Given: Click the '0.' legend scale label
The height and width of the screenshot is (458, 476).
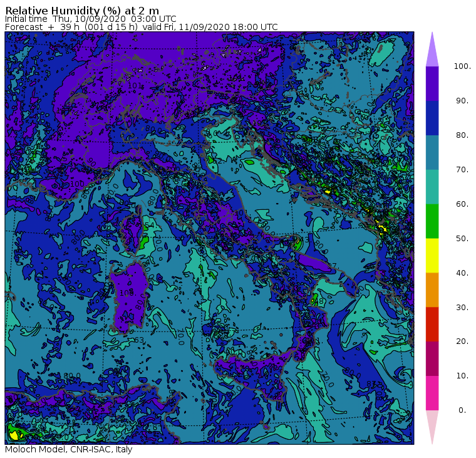Looking at the screenshot, I should click(462, 410).
